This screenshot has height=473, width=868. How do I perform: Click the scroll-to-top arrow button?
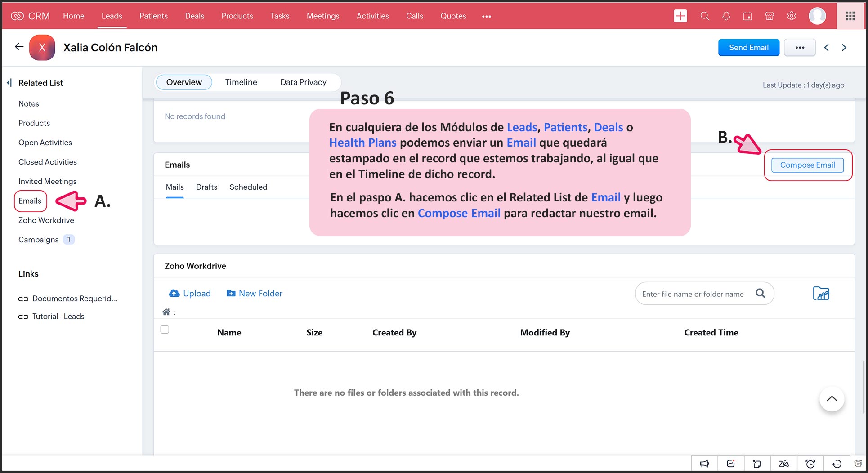(x=832, y=399)
